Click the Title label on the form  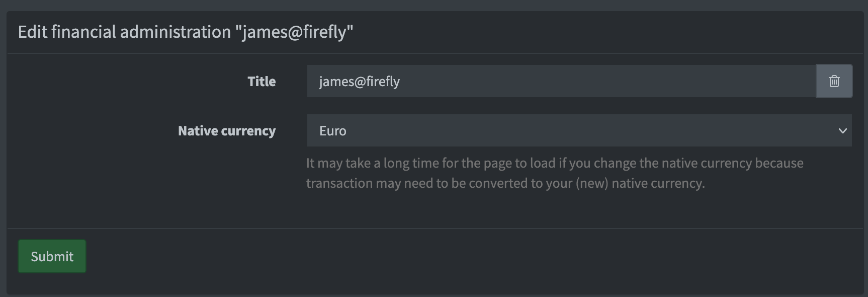(x=262, y=81)
